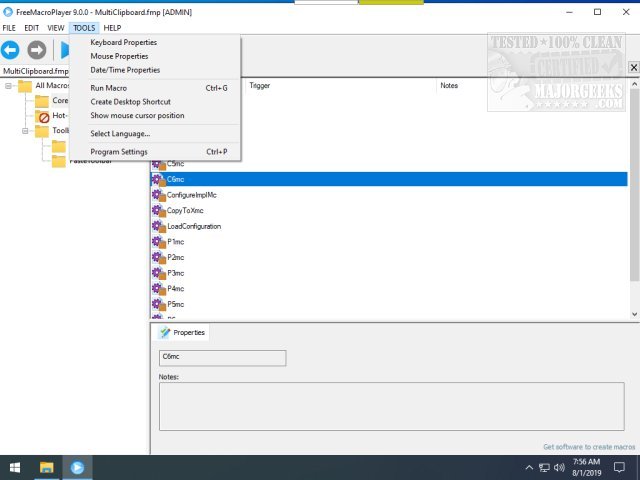Viewport: 640px width, 480px height.
Task: Select the ConfigureImplMc macro row
Action: (x=389, y=195)
